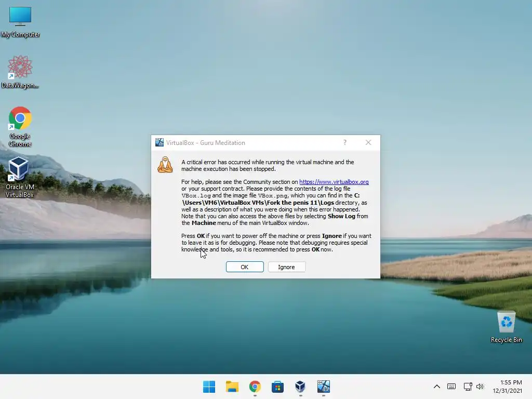The height and width of the screenshot is (399, 532).
Task: Open the volume control tray icon
Action: point(480,387)
